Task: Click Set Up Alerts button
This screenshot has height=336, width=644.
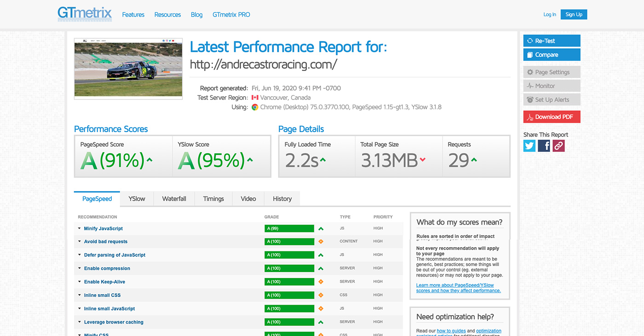Action: [552, 100]
